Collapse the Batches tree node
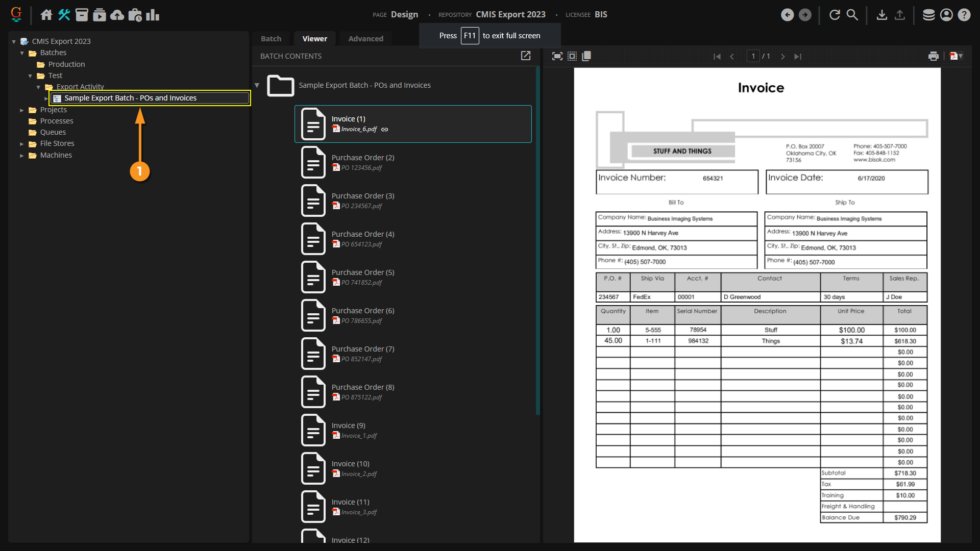 pos(22,53)
